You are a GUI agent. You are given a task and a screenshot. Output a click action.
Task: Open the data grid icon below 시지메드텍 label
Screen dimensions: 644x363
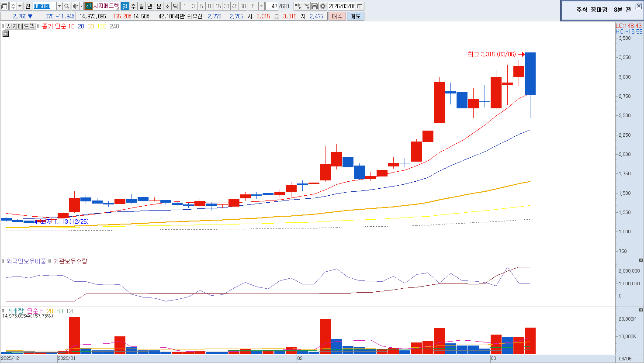[x=6, y=34]
